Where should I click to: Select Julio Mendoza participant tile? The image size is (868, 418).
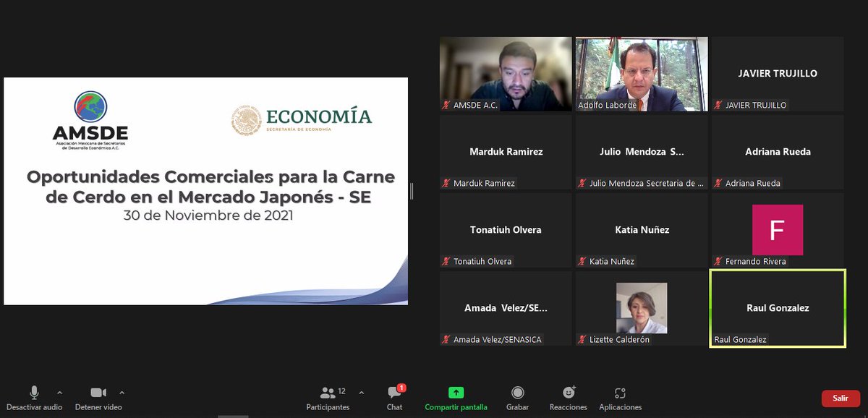(x=642, y=152)
